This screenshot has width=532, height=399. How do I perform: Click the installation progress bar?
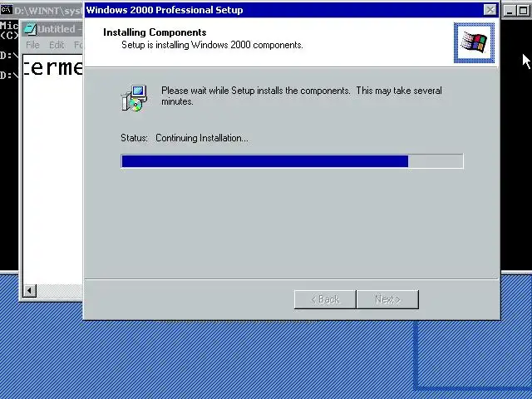coord(292,160)
